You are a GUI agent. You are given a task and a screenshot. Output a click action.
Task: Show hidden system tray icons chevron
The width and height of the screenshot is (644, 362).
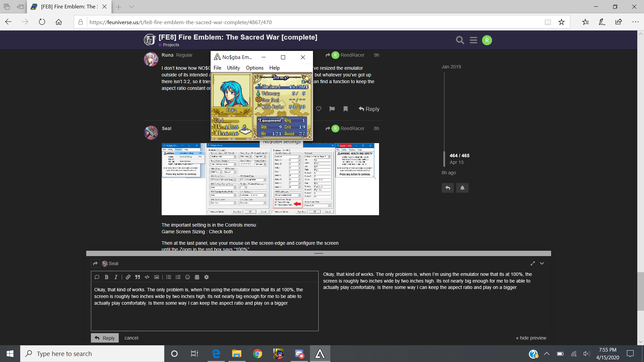[546, 354]
